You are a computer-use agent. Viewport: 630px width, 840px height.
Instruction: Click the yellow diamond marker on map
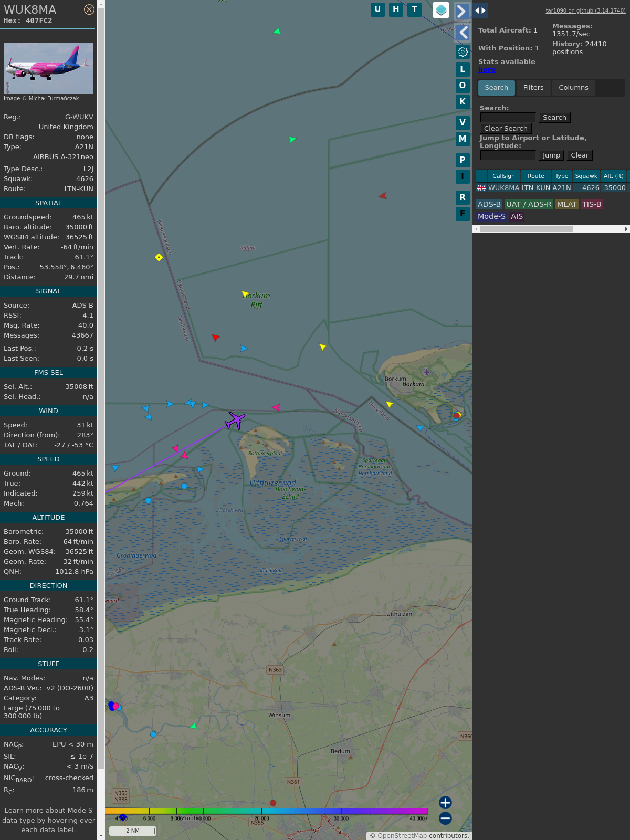159,257
